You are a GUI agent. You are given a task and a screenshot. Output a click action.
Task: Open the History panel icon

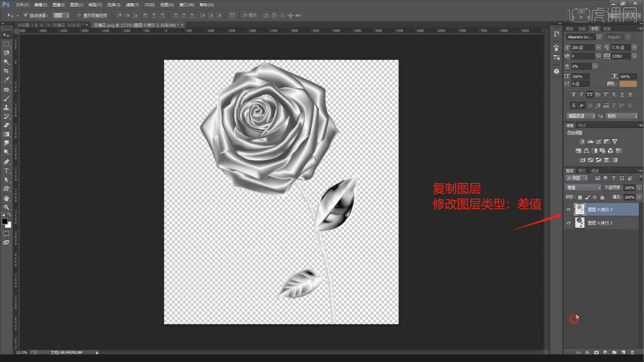556,34
